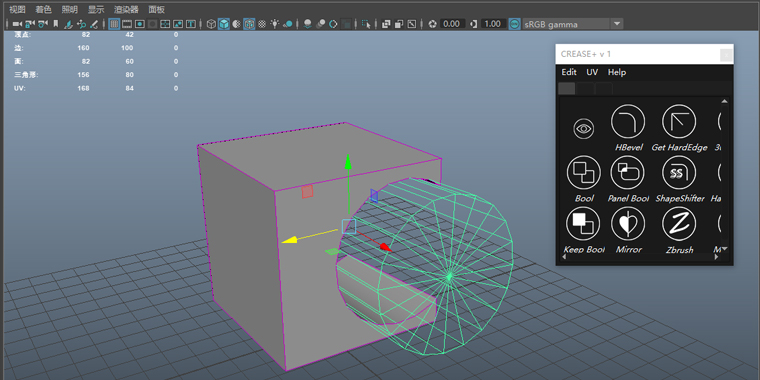This screenshot has width=760, height=380.
Task: Open the 显示 menu
Action: [95, 9]
